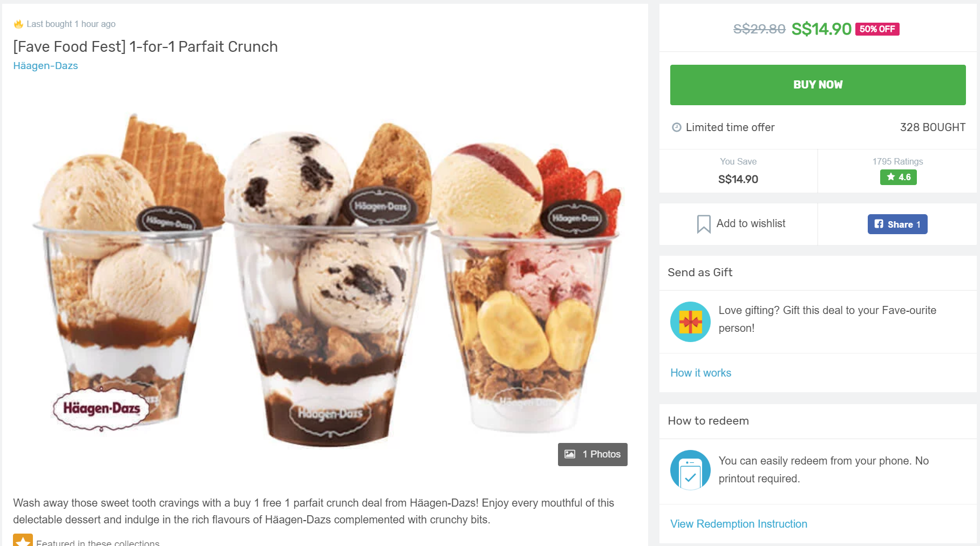This screenshot has width=980, height=546.
Task: Click the 1795 Ratings text
Action: pos(897,161)
